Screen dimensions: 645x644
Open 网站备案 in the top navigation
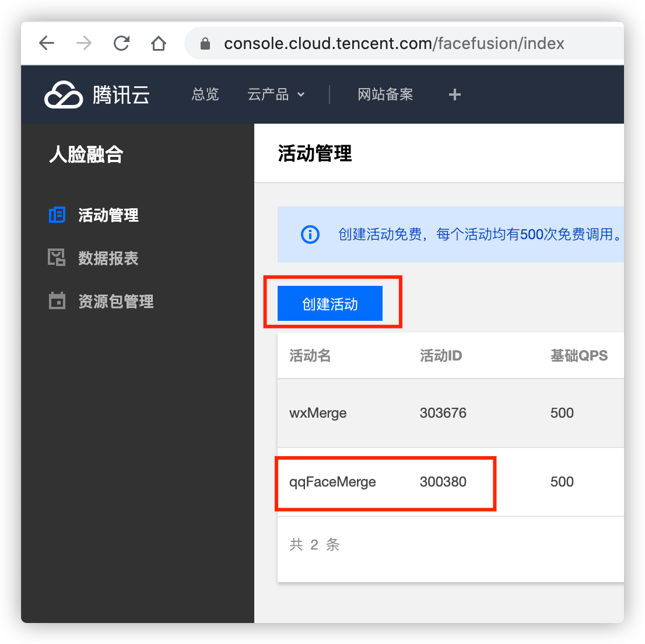[385, 94]
